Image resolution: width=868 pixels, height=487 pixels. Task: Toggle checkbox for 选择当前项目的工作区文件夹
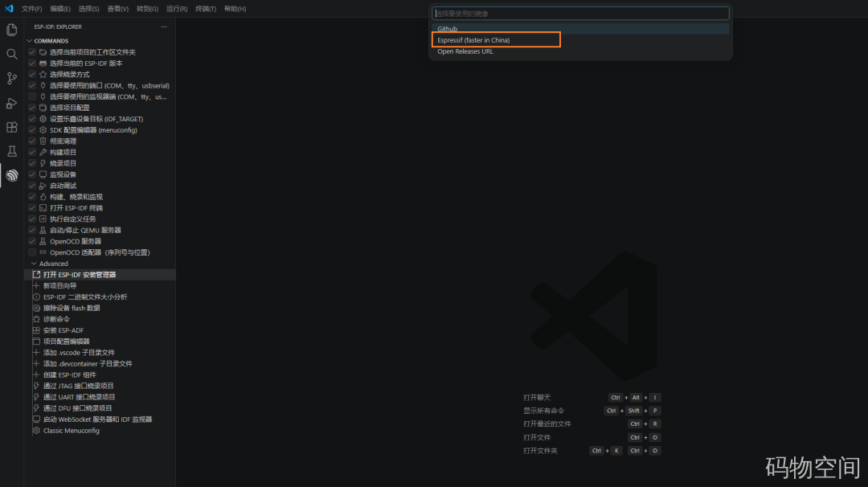pos(32,52)
